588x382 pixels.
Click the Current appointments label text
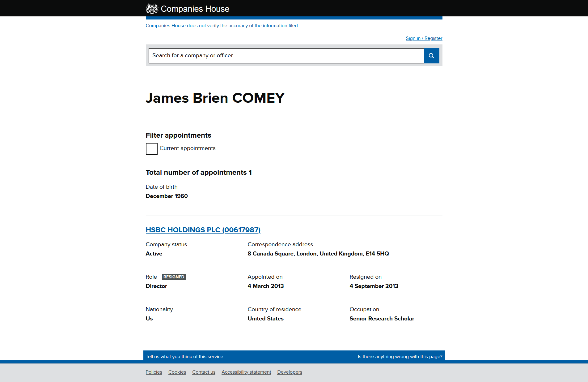coord(188,148)
